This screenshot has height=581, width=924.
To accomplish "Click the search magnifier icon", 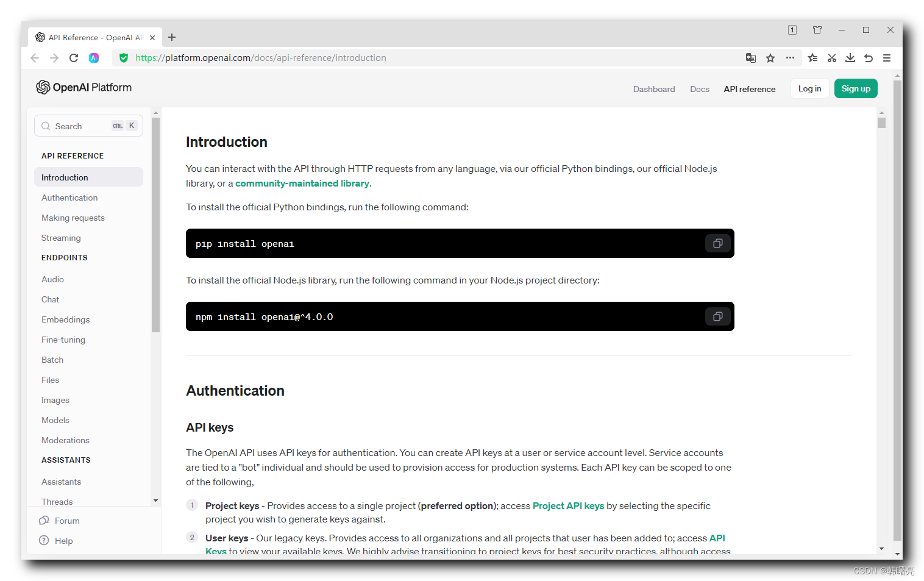I will (46, 126).
